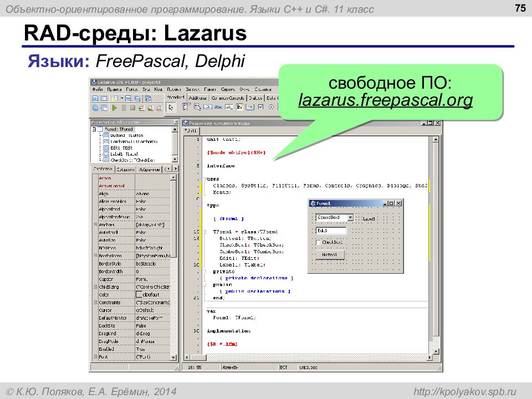Choose the TMemo component in palette

pyautogui.click(x=239, y=107)
